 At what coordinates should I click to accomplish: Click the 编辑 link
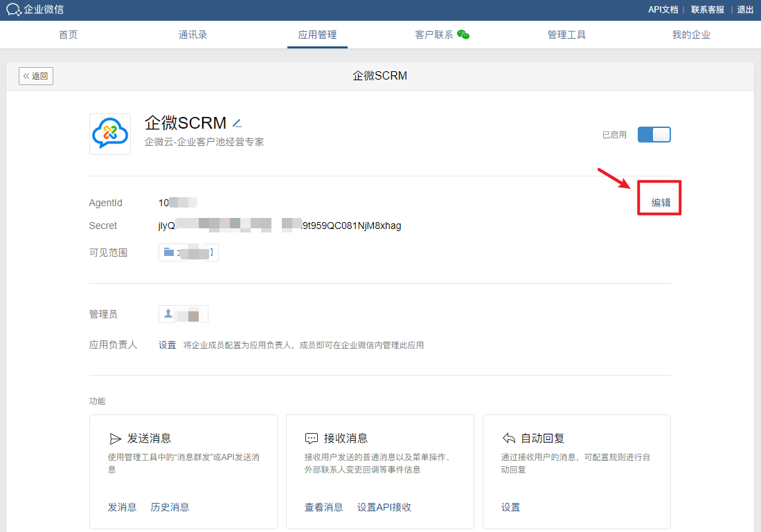(661, 203)
